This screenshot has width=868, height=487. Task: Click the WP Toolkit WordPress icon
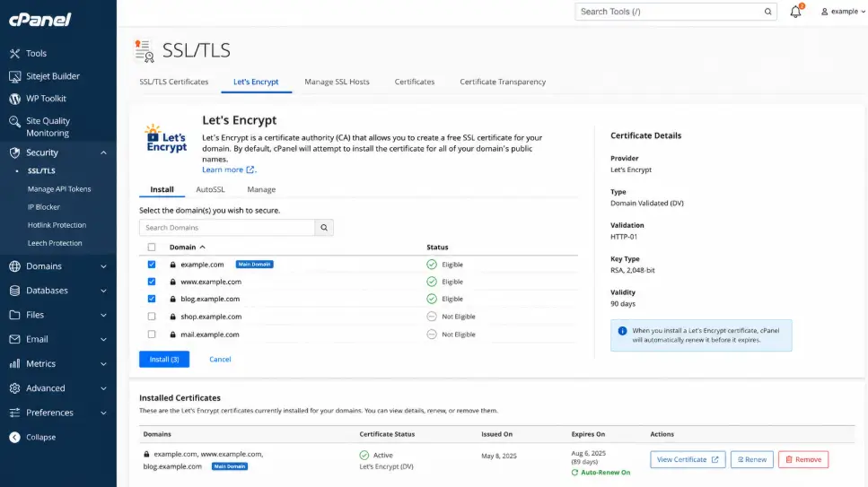point(15,99)
